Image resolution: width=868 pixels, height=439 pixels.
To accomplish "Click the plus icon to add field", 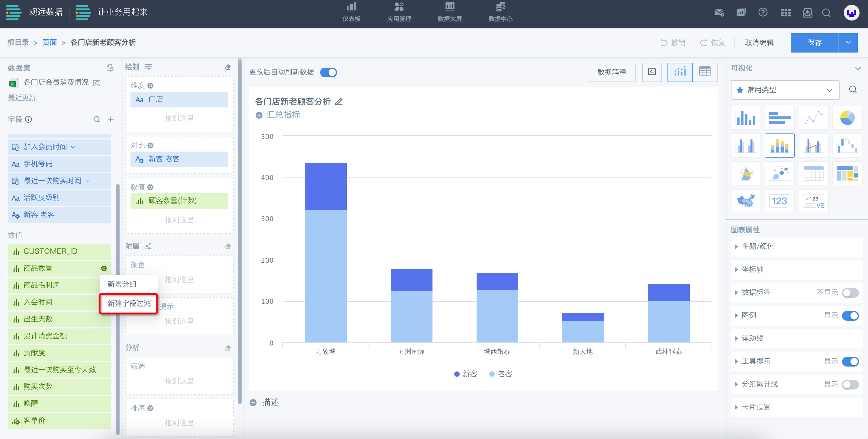I will coord(111,119).
